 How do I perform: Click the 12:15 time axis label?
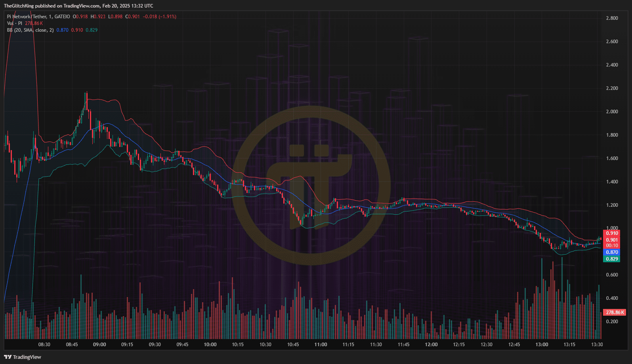(x=459, y=345)
